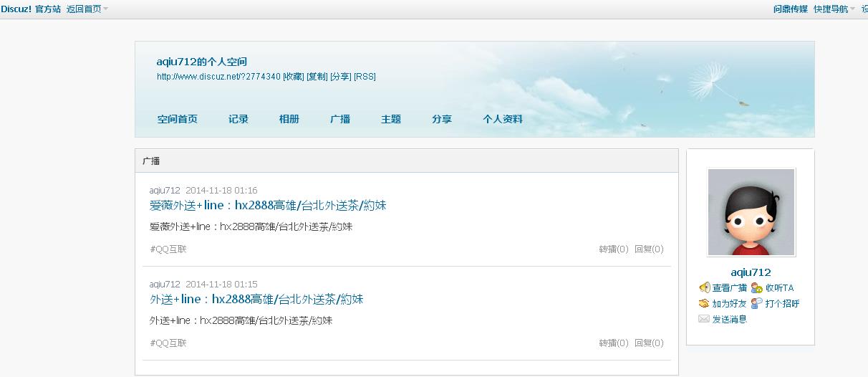Click the timestamp 2014-11-18 01:15
This screenshot has height=377, width=868.
[221, 285]
